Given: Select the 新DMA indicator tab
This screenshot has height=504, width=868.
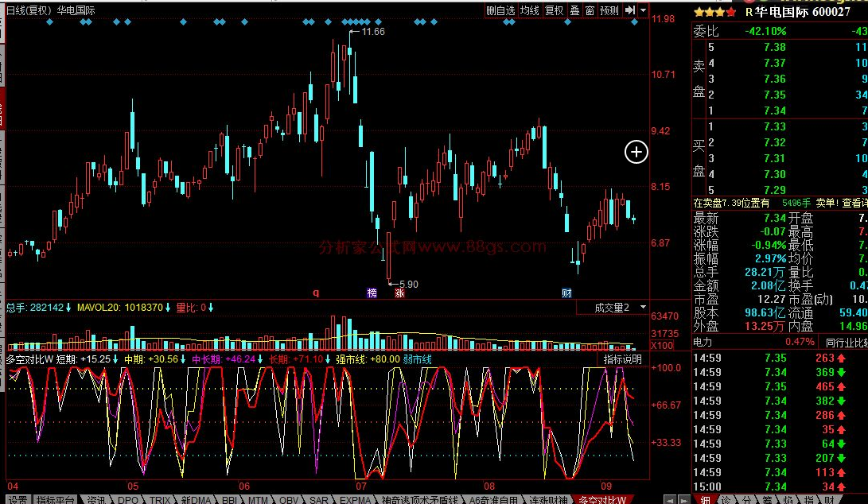Looking at the screenshot, I should 196,499.
